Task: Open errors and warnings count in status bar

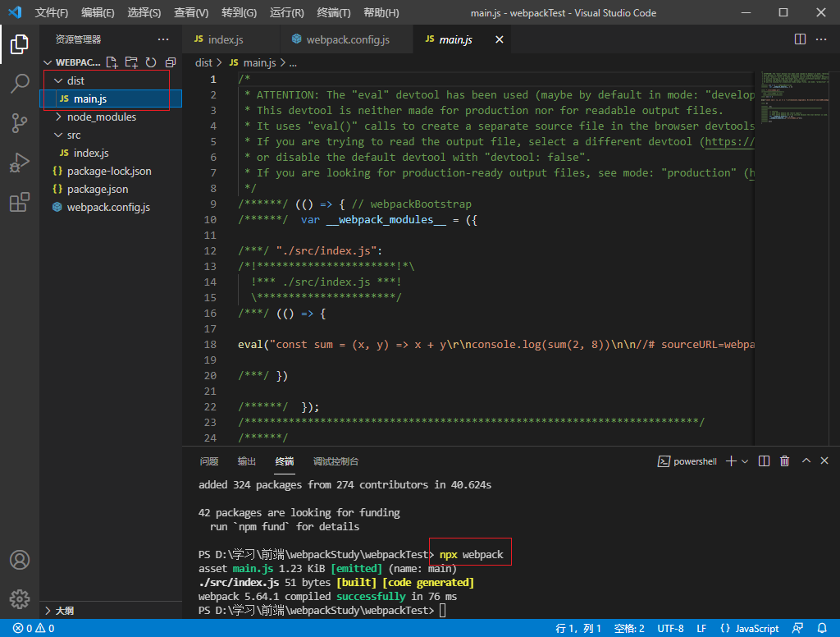Action: pyautogui.click(x=34, y=629)
